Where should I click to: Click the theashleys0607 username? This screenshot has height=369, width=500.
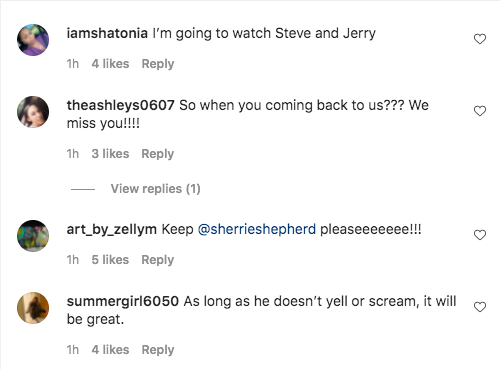120,105
